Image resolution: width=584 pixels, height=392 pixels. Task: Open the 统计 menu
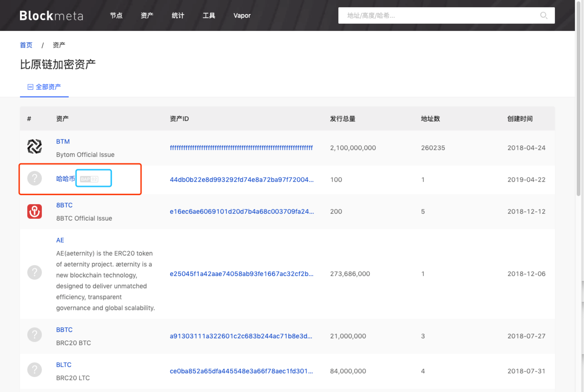click(x=178, y=15)
